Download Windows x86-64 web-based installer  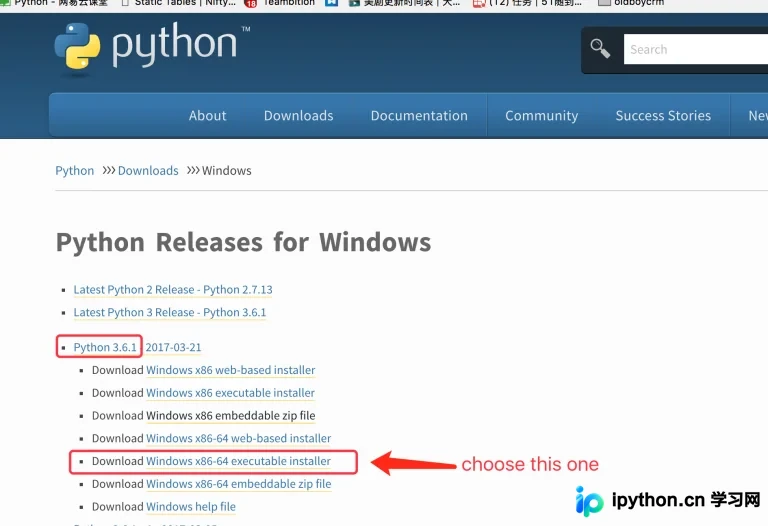pos(239,438)
